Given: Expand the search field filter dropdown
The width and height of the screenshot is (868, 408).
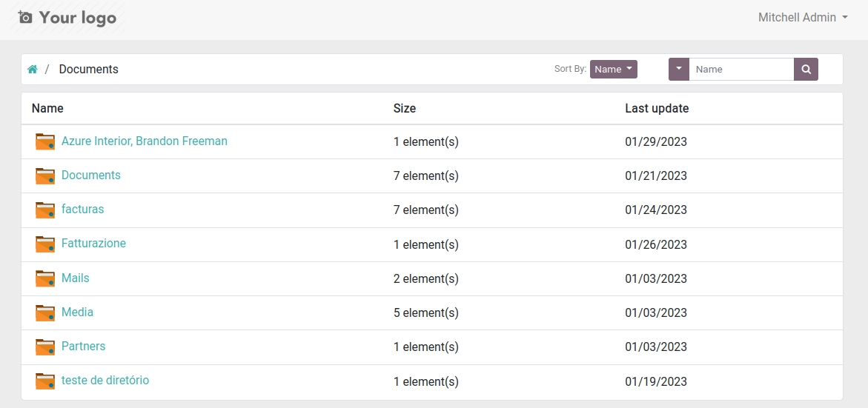Looking at the screenshot, I should (679, 70).
